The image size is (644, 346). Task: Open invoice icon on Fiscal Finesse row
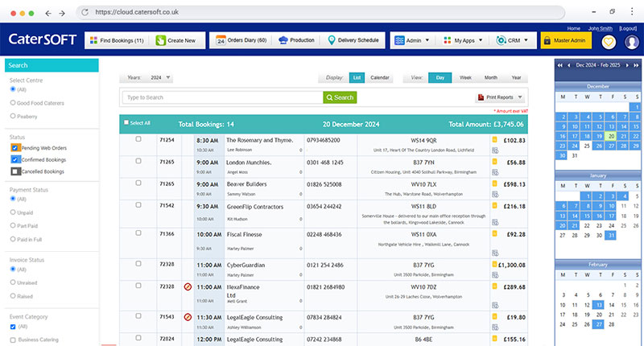(x=495, y=253)
